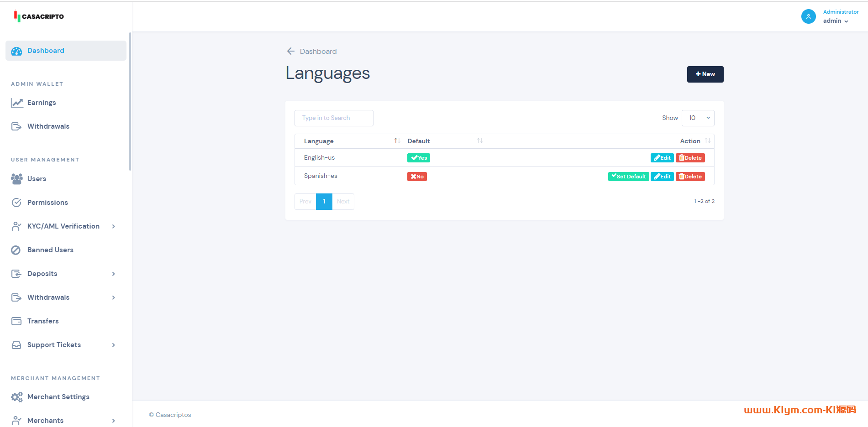Viewport: 868px width, 427px height.
Task: Sort table by Default column arrows
Action: [480, 141]
